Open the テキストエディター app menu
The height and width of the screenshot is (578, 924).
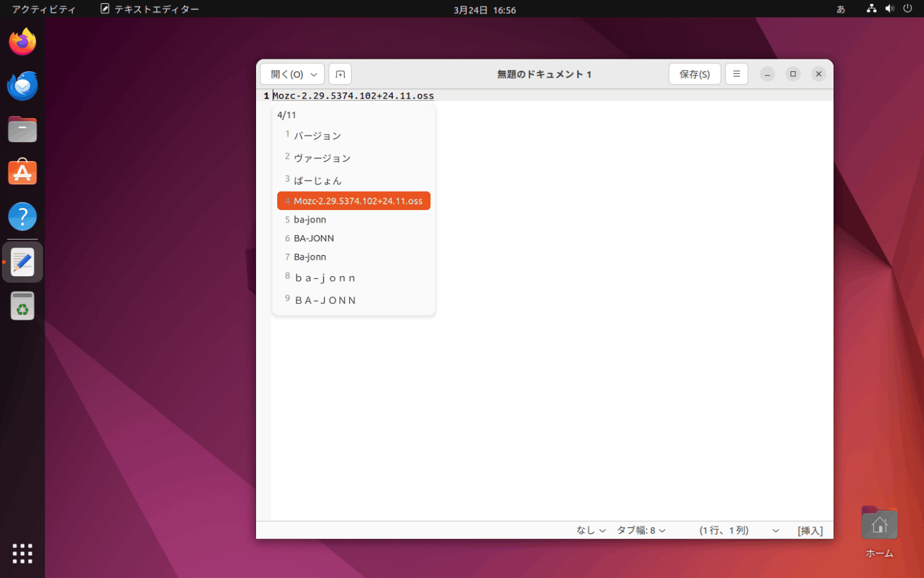coord(150,9)
